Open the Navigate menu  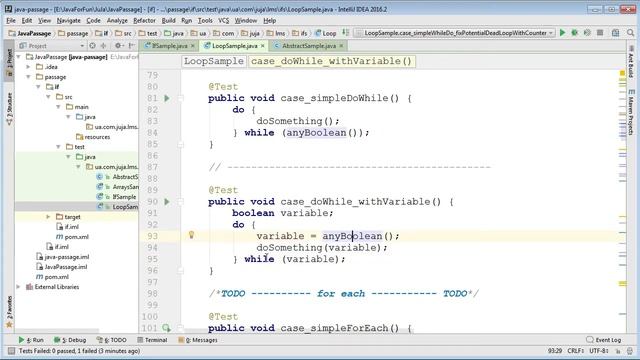69,20
